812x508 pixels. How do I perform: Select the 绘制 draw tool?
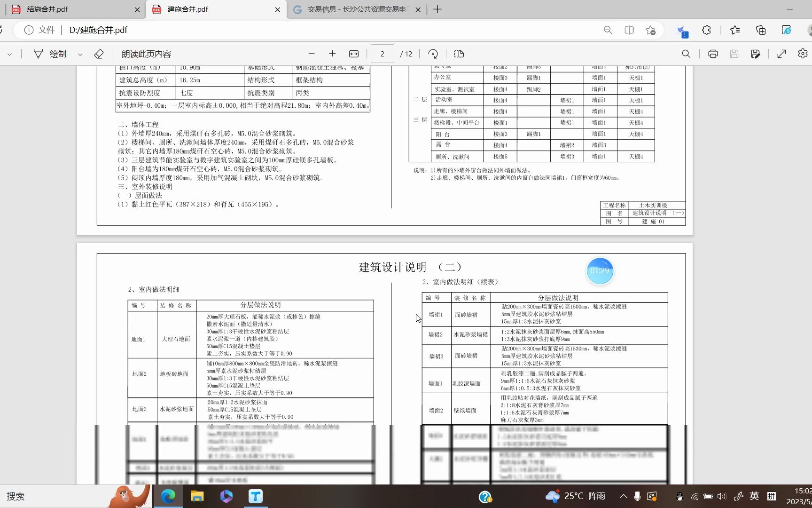coord(50,54)
